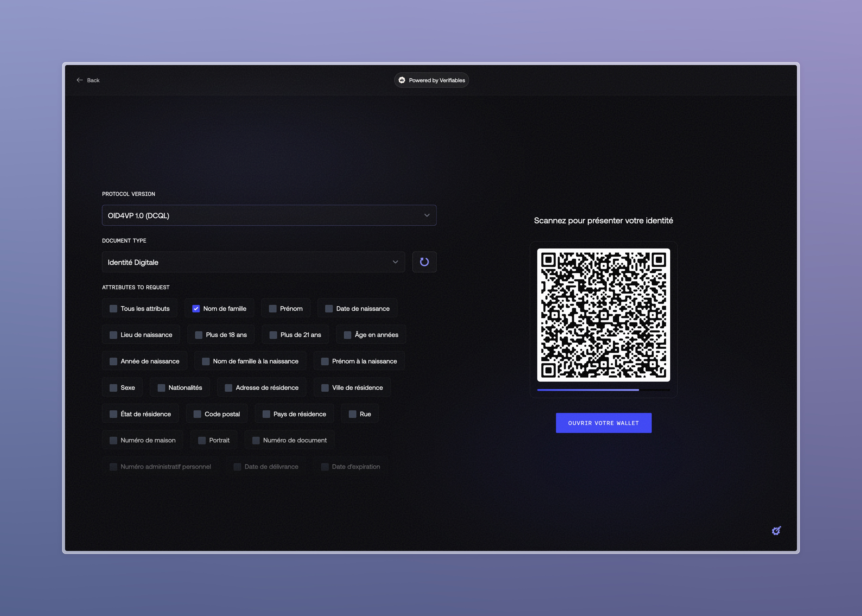Open the Protocol Version dropdown

269,215
